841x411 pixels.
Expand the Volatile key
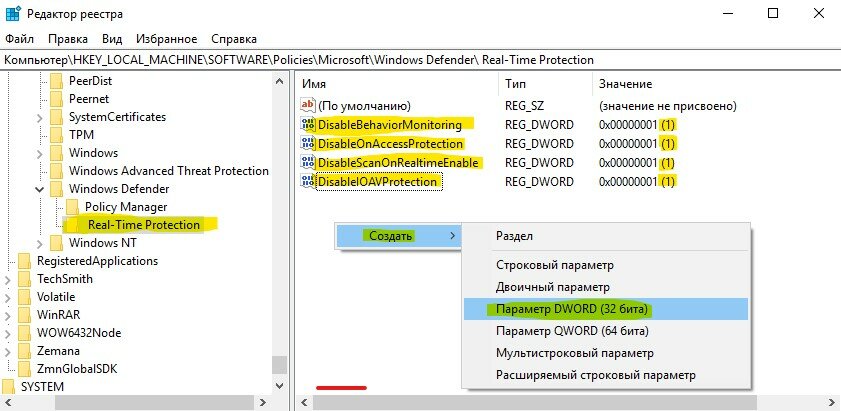click(8, 297)
